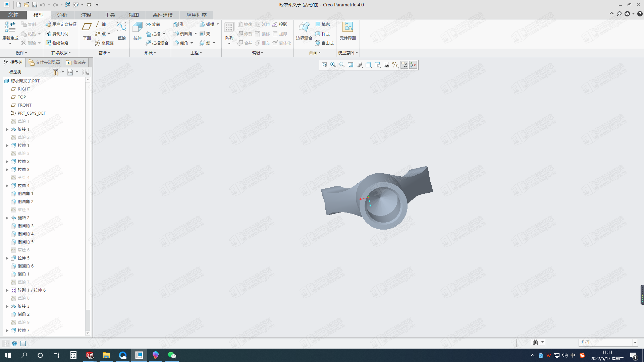Open WeChat from the taskbar
Image resolution: width=644 pixels, height=362 pixels.
172,355
